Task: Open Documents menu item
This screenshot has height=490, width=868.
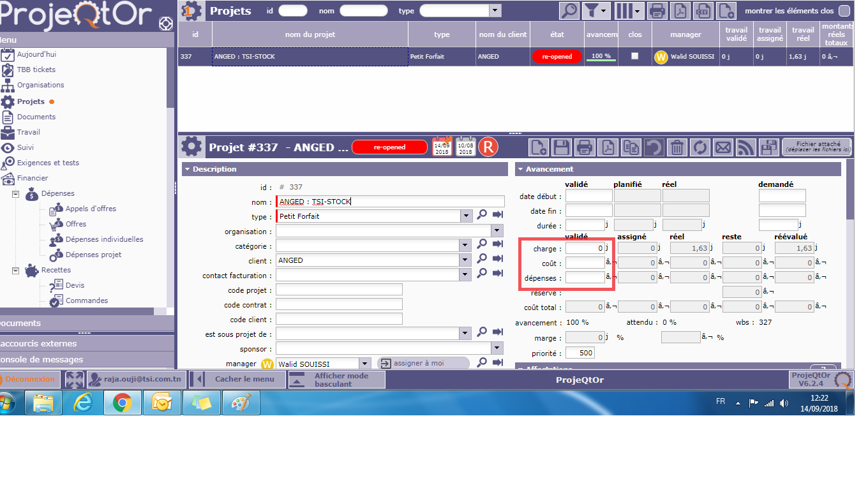Action: pyautogui.click(x=36, y=117)
